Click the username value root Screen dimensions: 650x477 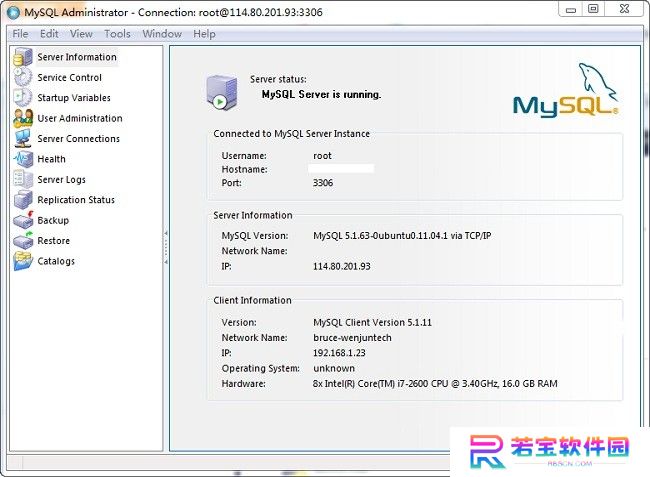322,156
